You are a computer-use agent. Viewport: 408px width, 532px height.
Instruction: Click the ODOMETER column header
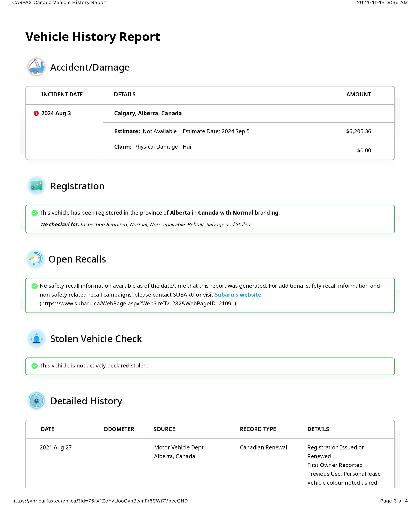[x=119, y=429]
